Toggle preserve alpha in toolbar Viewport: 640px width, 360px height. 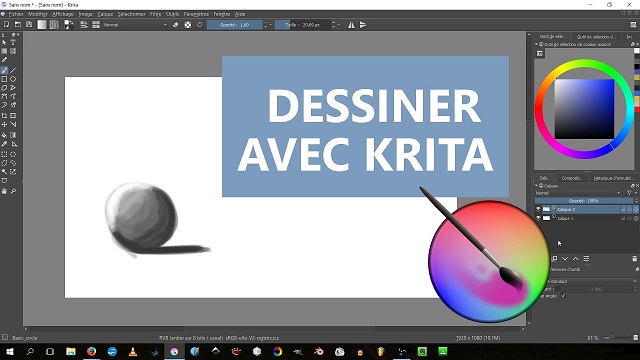tap(188, 25)
